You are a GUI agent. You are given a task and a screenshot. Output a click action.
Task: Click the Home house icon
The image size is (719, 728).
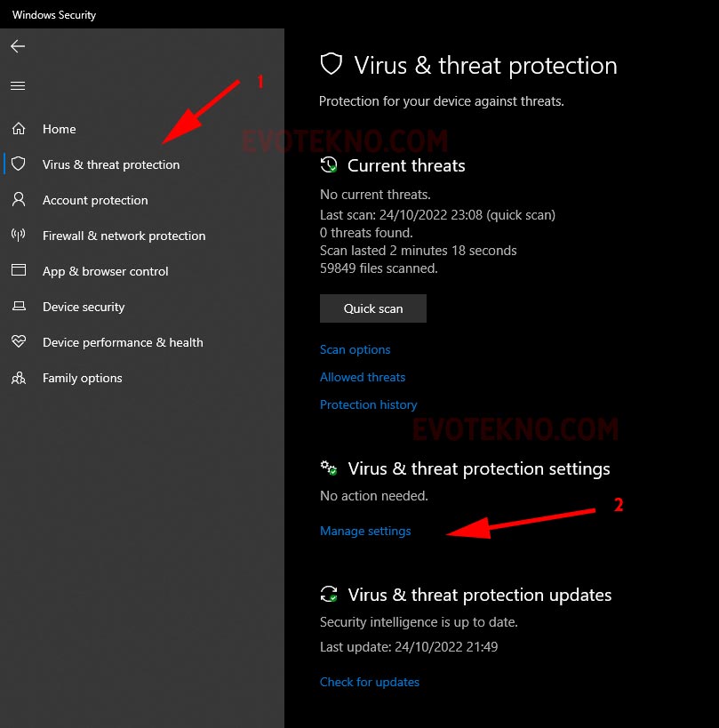tap(18, 129)
